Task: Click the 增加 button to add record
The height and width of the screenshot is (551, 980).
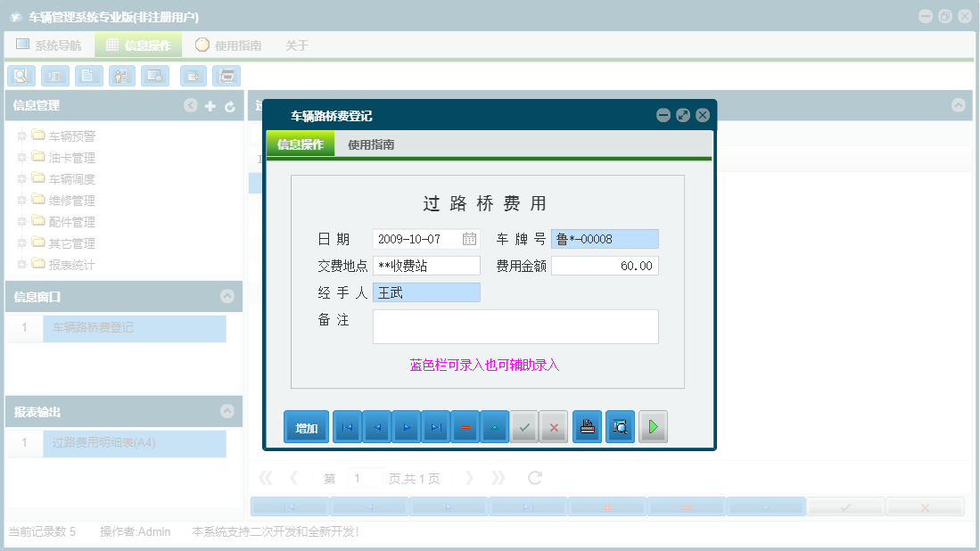Action: click(x=306, y=426)
